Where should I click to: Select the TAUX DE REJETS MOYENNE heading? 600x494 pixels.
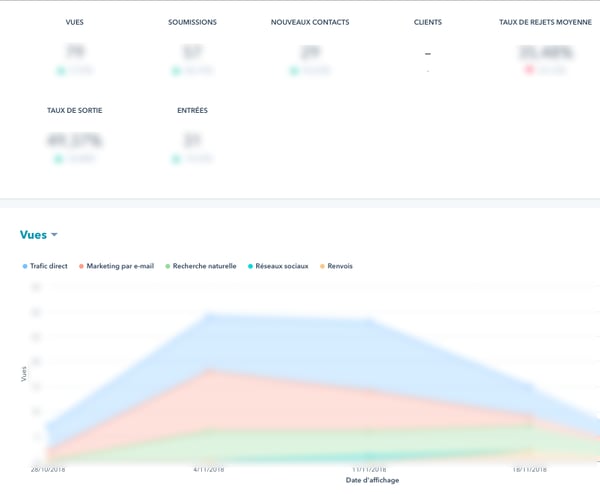[x=545, y=22]
